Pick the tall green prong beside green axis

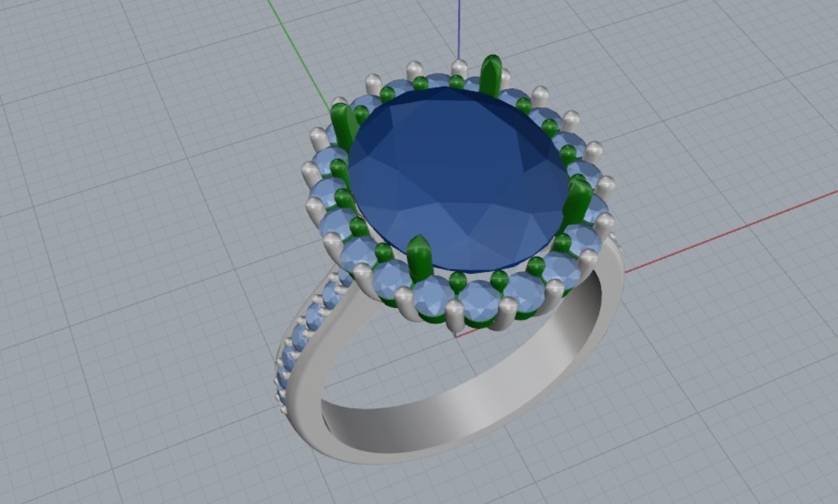pos(343,126)
